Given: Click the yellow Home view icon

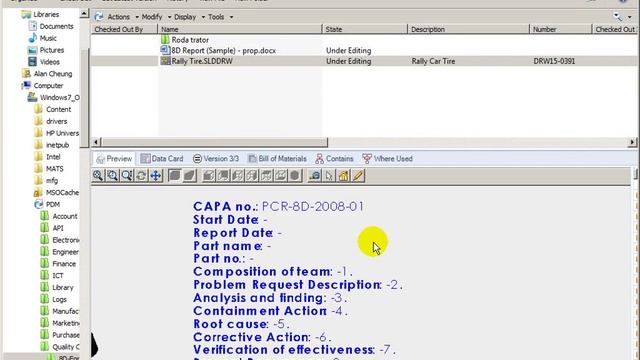Looking at the screenshot, I should 344,176.
